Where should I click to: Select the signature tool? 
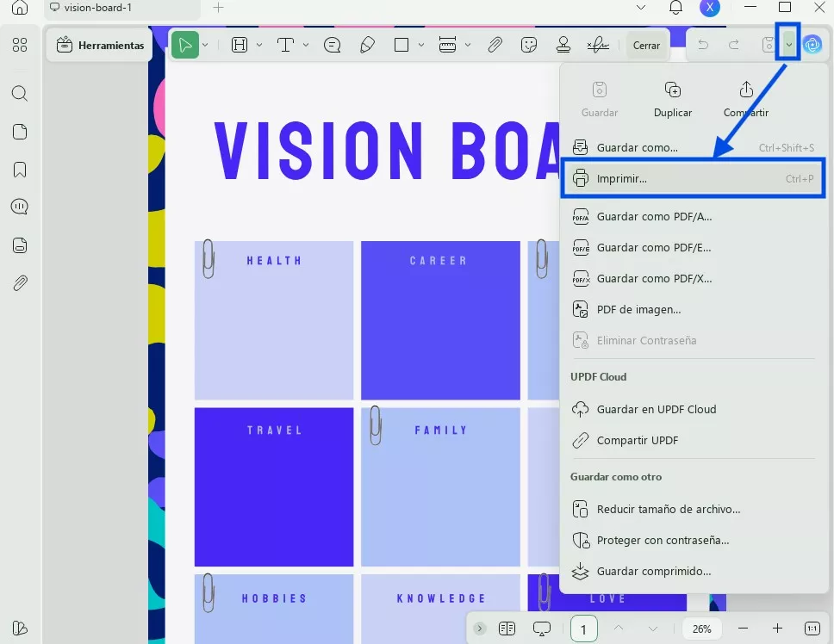[x=598, y=45]
